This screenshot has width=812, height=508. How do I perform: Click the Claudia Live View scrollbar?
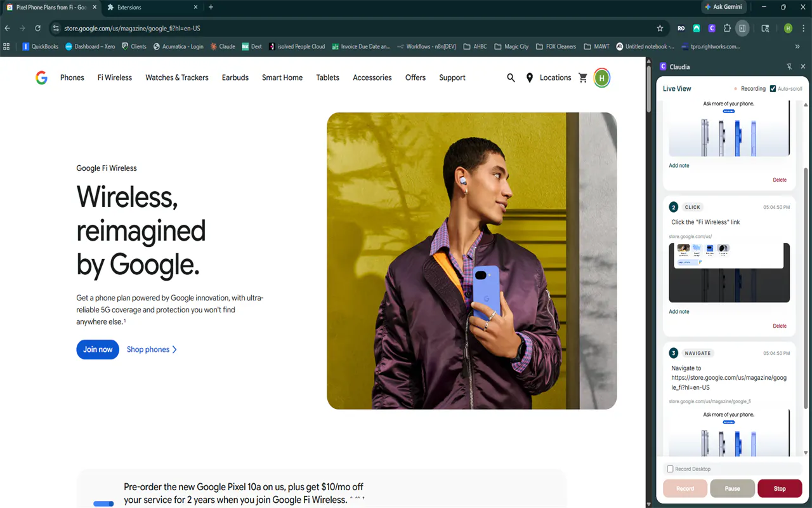(806, 288)
